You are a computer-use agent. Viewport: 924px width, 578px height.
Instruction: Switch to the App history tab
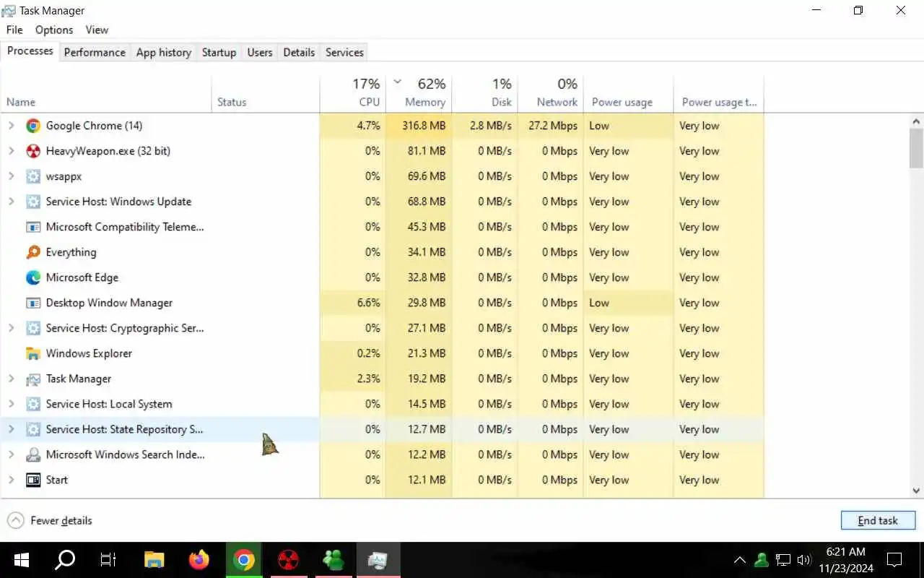coord(164,52)
